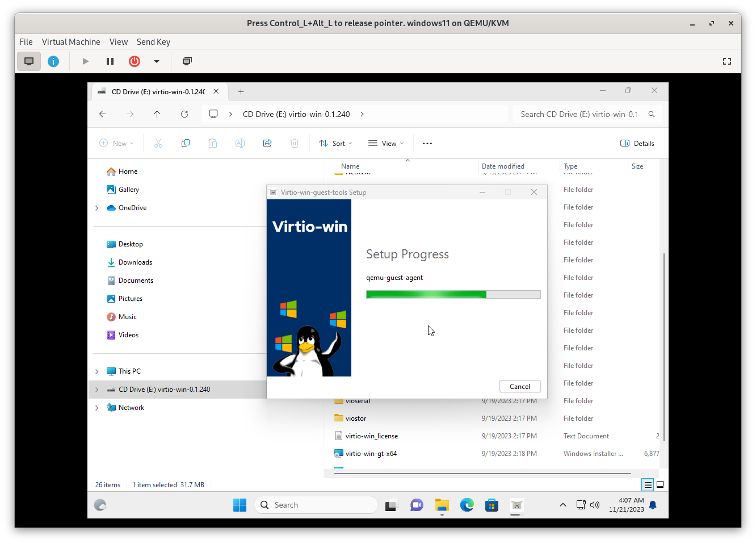Open the VM snapshots manager icon
Viewport: 756px width, 544px height.
pyautogui.click(x=187, y=61)
